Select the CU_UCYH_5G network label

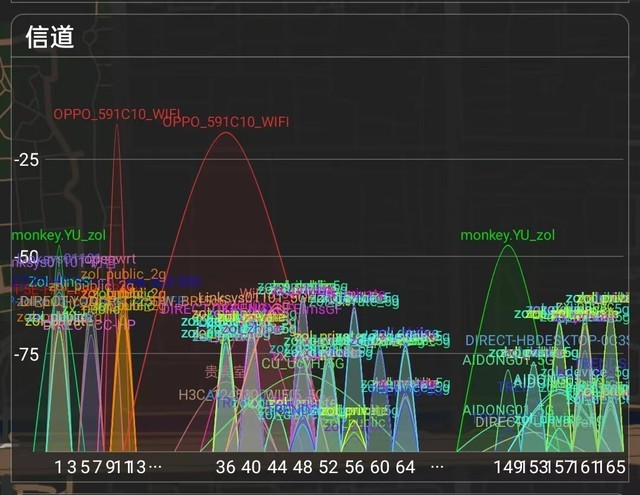(302, 364)
